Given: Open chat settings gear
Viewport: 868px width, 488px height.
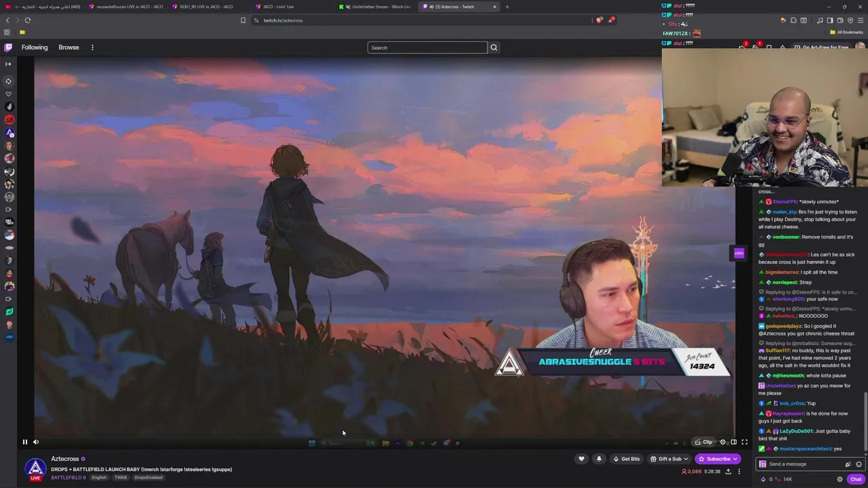Looking at the screenshot, I should (x=840, y=479).
